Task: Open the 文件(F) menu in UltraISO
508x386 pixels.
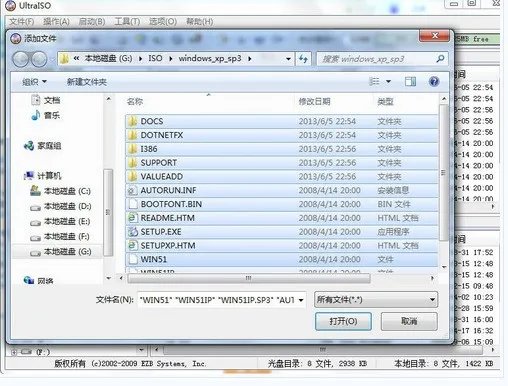Action: pos(21,22)
